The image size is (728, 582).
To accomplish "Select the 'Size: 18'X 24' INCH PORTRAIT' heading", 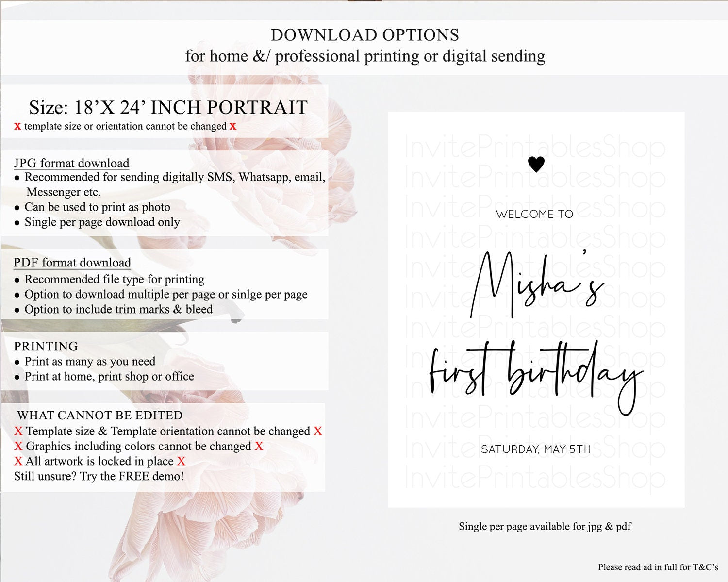I will pos(168,107).
